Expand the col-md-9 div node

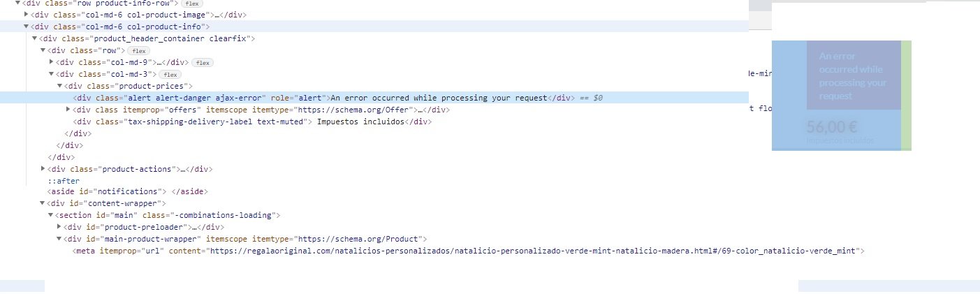52,62
